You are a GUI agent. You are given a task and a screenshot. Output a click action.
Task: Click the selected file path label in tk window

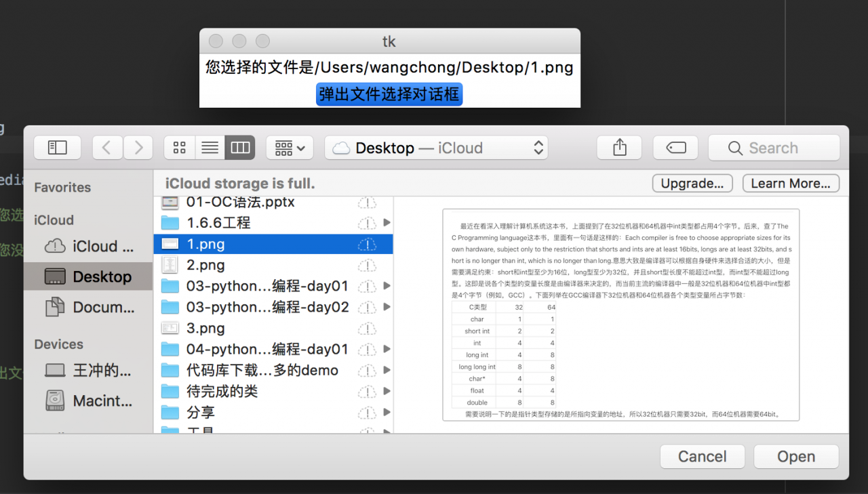(389, 68)
